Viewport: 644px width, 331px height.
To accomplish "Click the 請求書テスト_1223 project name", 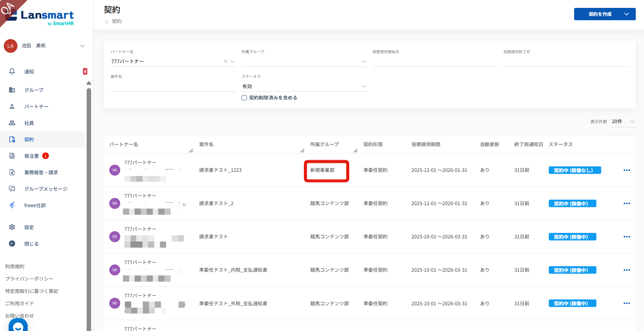I will (220, 170).
